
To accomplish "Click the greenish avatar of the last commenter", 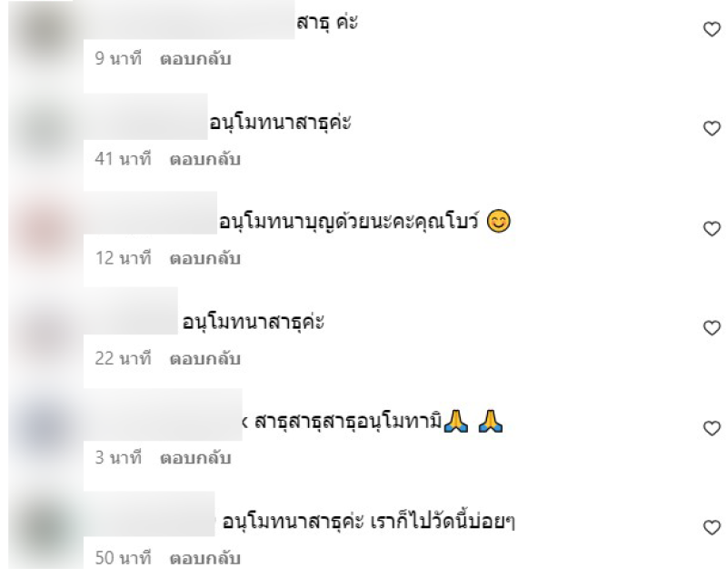I will tap(45, 529).
